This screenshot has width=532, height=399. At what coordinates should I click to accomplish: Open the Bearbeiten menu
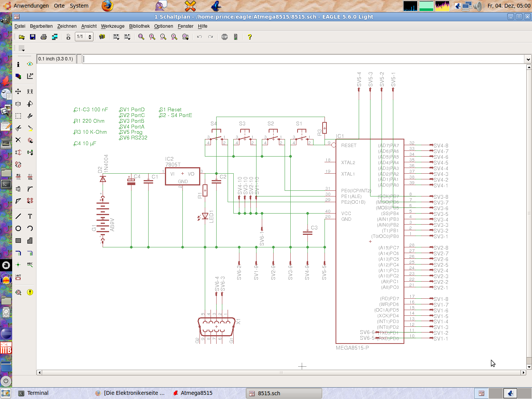pos(41,26)
